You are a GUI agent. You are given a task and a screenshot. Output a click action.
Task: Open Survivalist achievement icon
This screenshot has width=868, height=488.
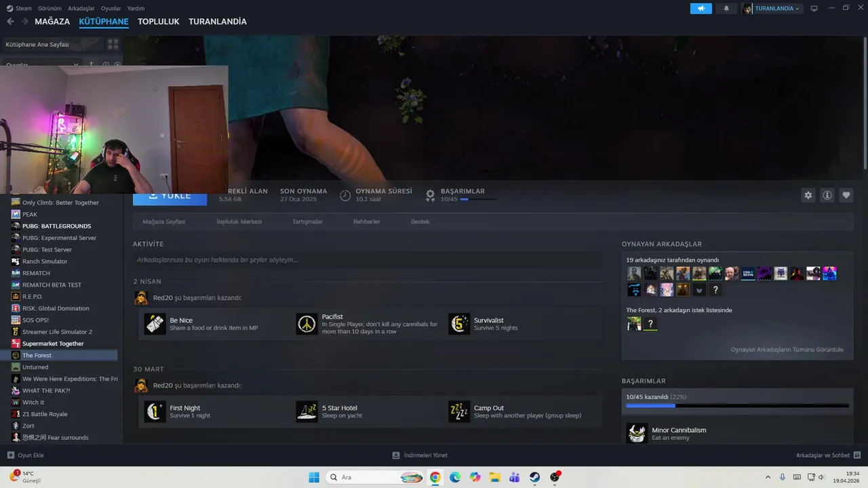459,324
